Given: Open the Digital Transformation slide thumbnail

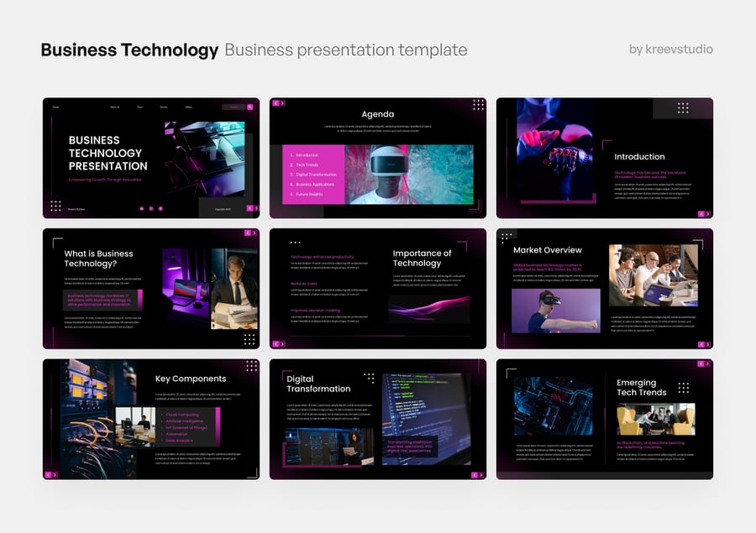Looking at the screenshot, I should tap(377, 419).
